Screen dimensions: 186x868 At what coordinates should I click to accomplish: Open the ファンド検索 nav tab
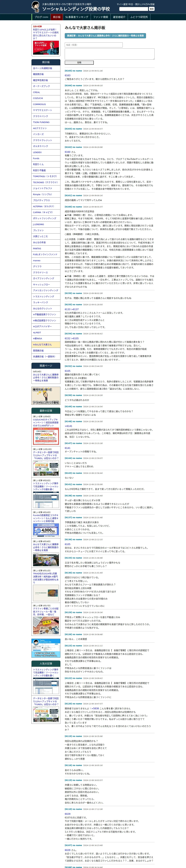pos(101,17)
